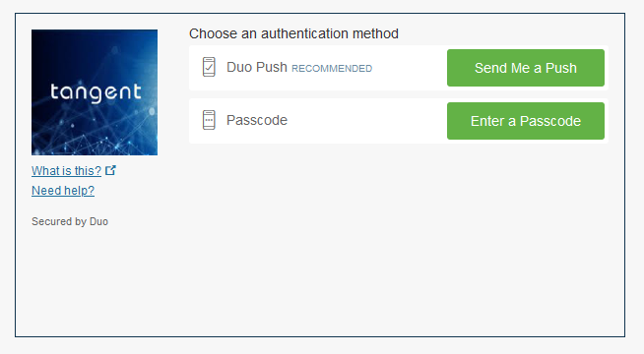
Task: Click the blank area below the Passcode row
Action: tap(399, 238)
